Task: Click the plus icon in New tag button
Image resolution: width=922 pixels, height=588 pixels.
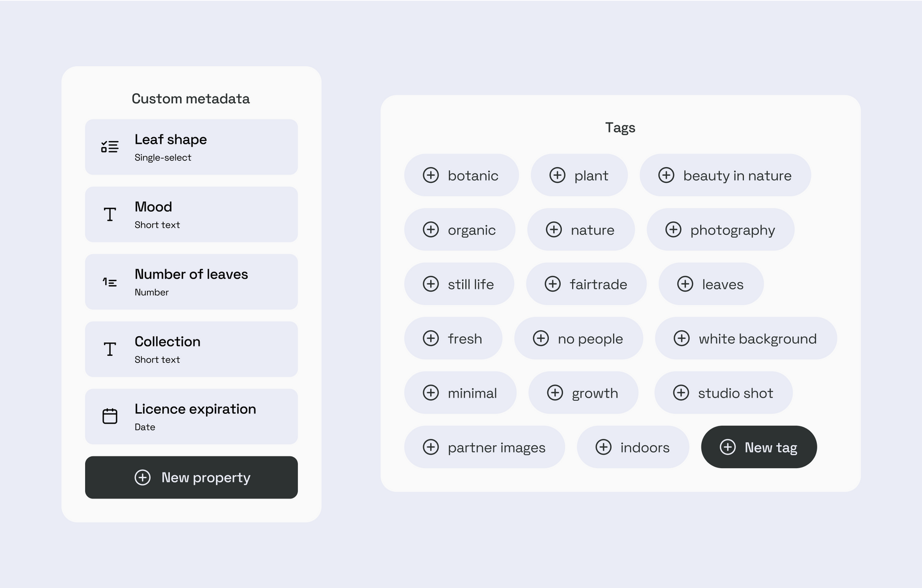Action: pyautogui.click(x=727, y=447)
